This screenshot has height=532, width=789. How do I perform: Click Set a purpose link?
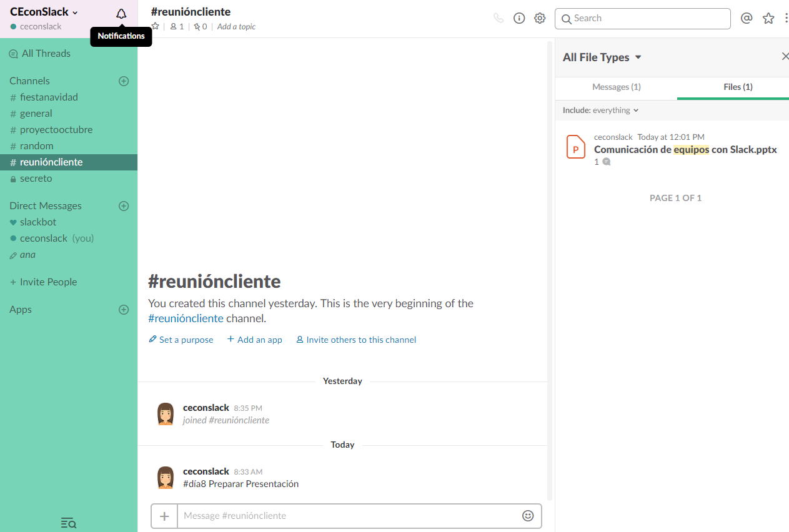click(x=181, y=340)
